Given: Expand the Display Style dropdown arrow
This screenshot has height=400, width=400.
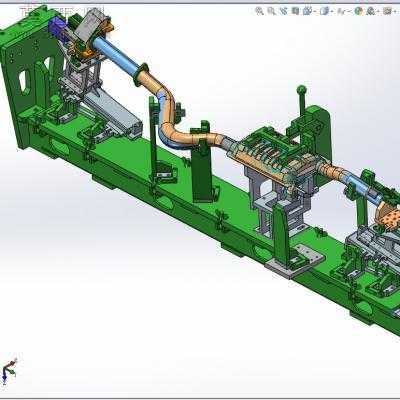Looking at the screenshot, I should 332,12.
